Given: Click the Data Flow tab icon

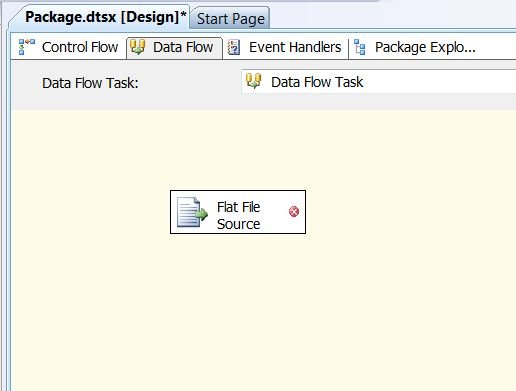Looking at the screenshot, I should click(x=137, y=47).
